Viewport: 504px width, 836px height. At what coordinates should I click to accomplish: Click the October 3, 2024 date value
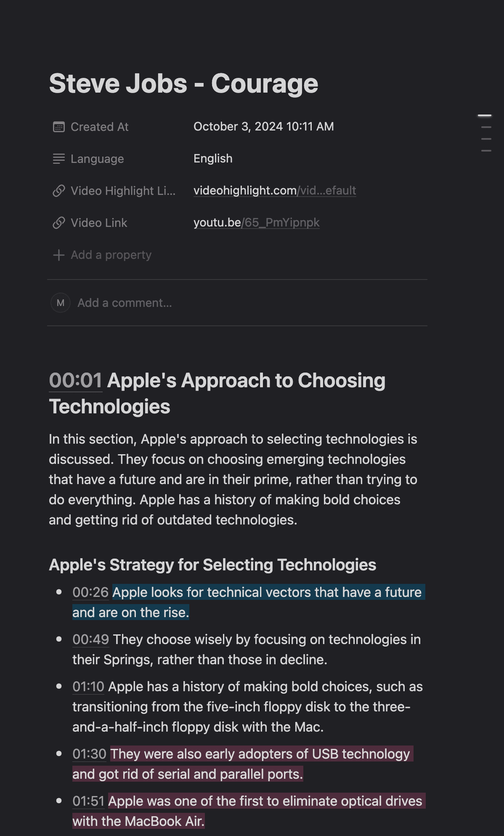point(263,126)
